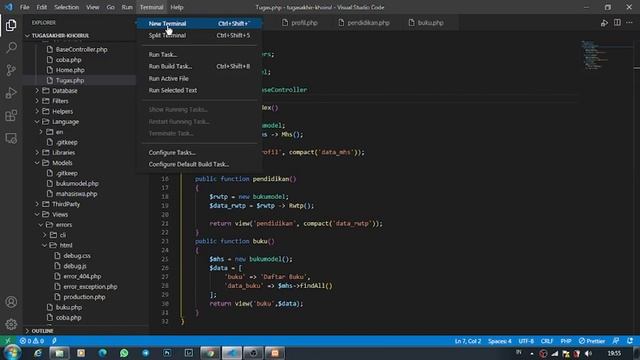Open the Extensions view
This screenshot has width=640, height=360.
11,116
